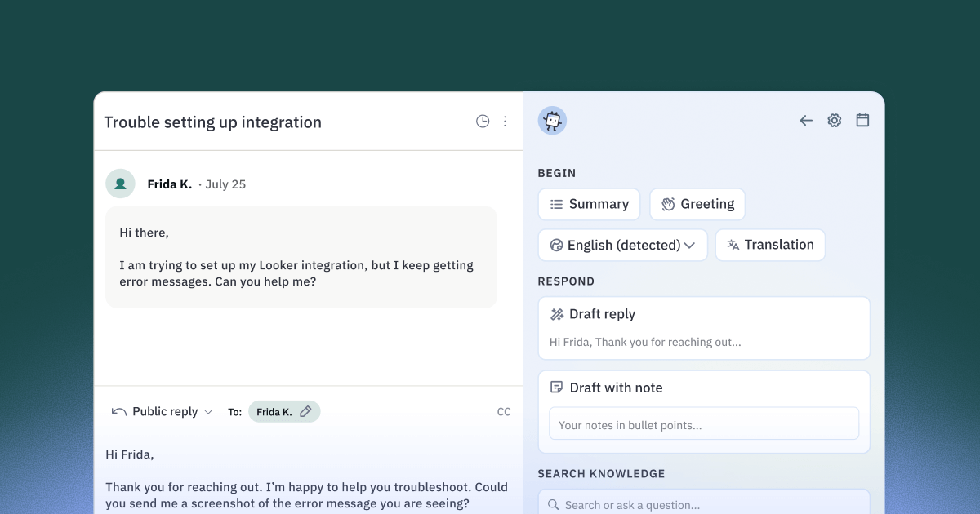Add CC recipients
The width and height of the screenshot is (980, 514).
click(x=504, y=412)
